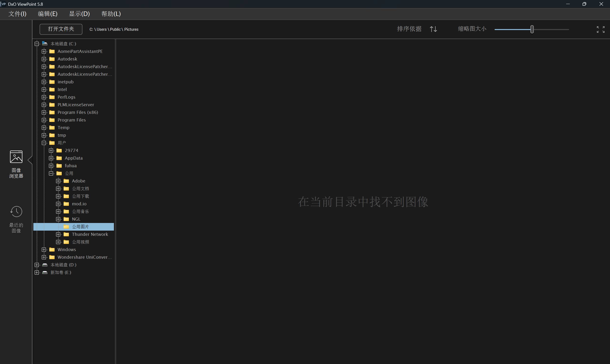Click Pictures in the breadcrumb path

click(x=131, y=30)
